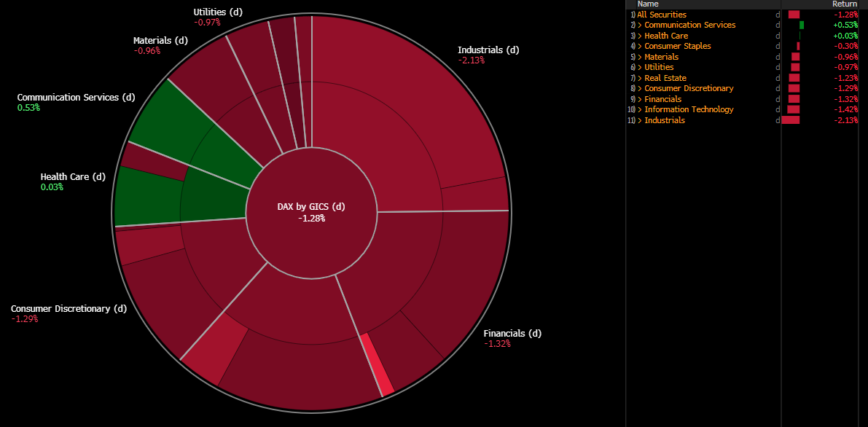
Task: Click the -0.96% value in Return column
Action: pos(846,57)
